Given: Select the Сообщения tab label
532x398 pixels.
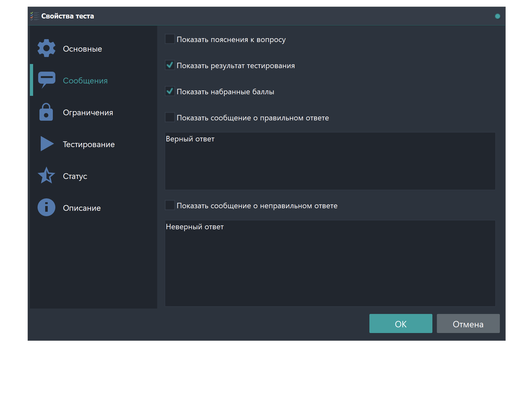Looking at the screenshot, I should click(85, 81).
